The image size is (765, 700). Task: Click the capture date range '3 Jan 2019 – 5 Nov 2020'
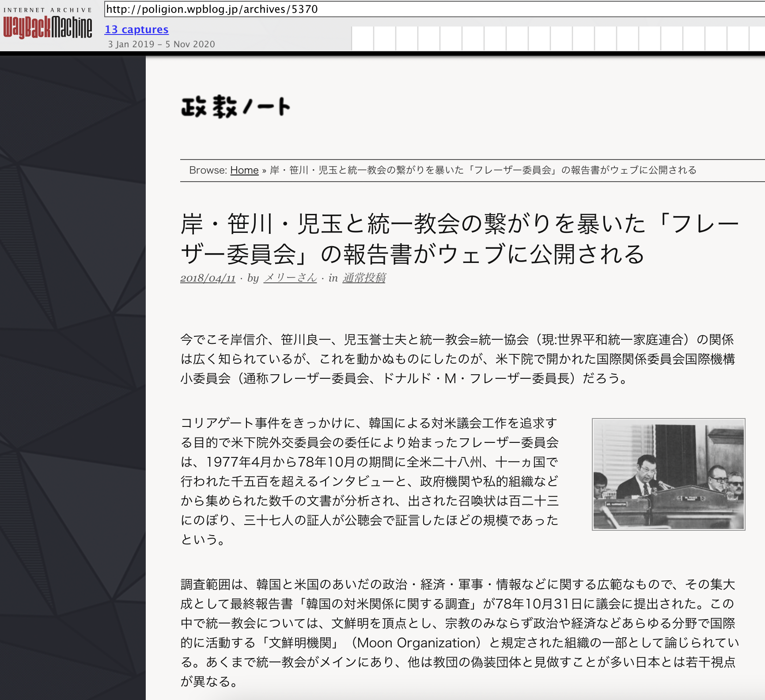click(x=162, y=44)
